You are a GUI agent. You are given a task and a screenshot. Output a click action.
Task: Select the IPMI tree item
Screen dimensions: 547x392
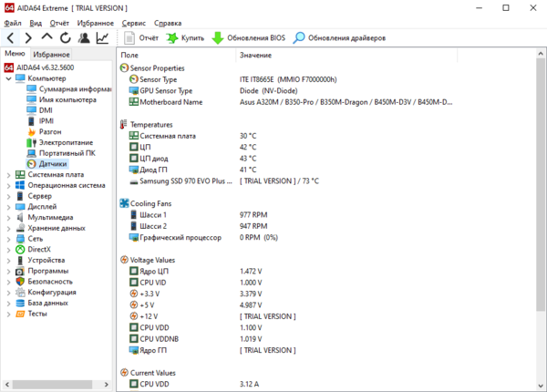pyautogui.click(x=46, y=121)
